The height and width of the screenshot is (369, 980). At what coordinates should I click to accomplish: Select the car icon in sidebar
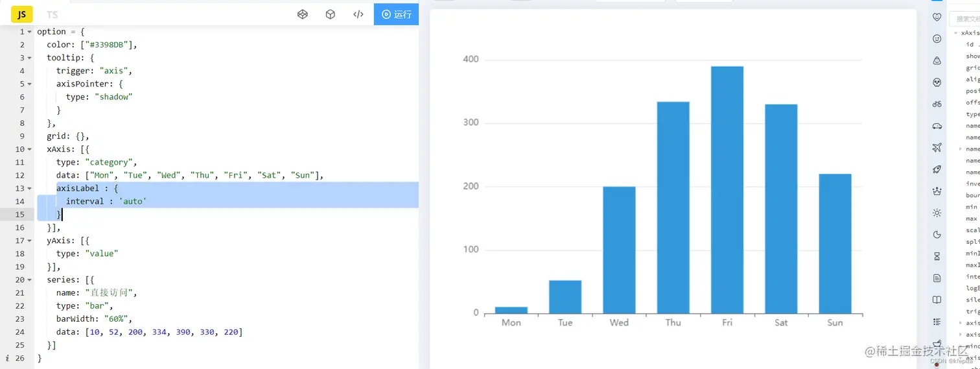[937, 126]
